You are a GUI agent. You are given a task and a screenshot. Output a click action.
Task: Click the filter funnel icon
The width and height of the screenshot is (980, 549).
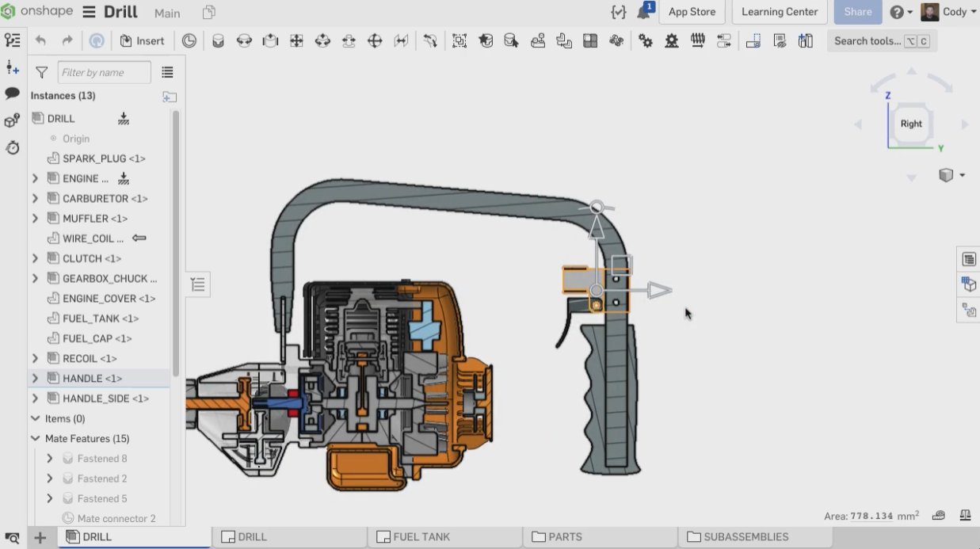click(x=42, y=72)
